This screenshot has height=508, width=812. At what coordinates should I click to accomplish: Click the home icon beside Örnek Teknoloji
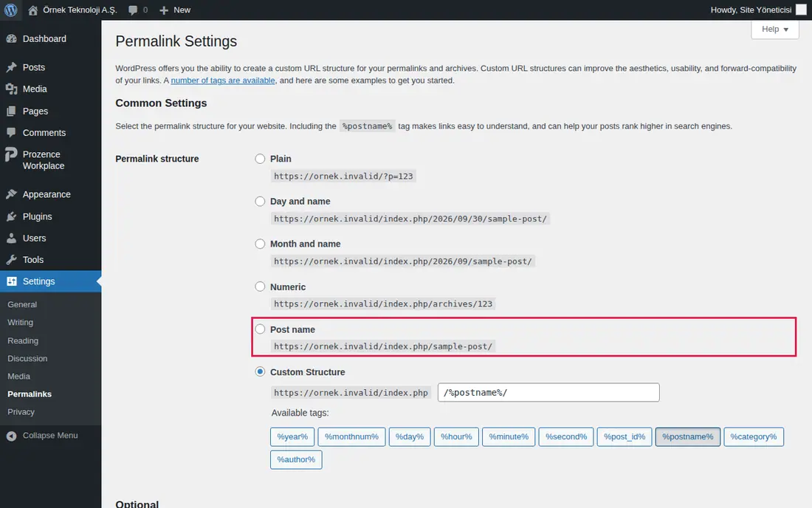(x=32, y=10)
